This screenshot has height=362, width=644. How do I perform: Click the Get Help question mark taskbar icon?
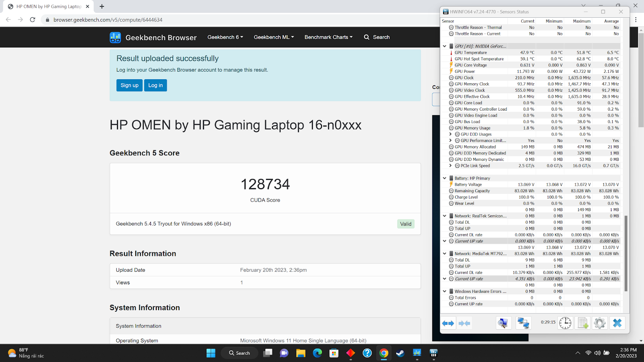tap(367, 353)
